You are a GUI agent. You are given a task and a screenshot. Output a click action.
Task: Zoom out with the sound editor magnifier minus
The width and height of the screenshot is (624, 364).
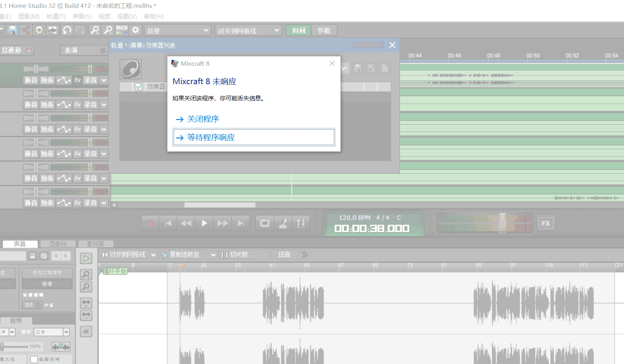pos(86,286)
